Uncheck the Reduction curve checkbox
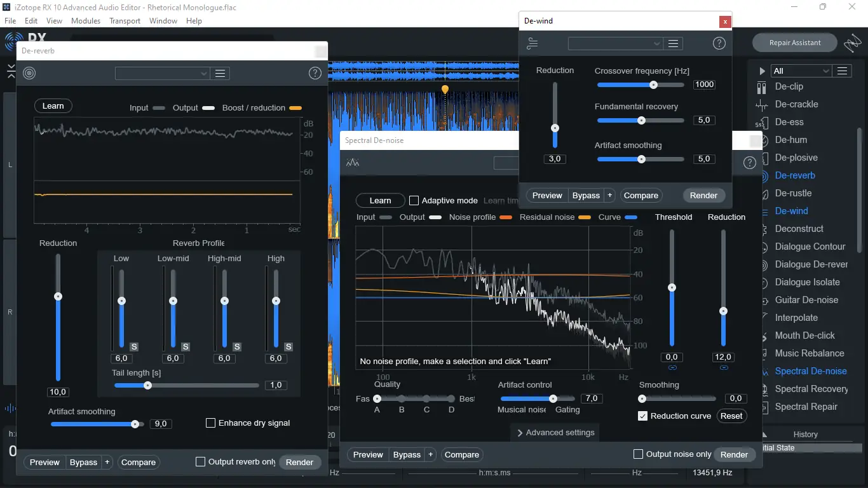Viewport: 868px width, 488px height. click(642, 416)
